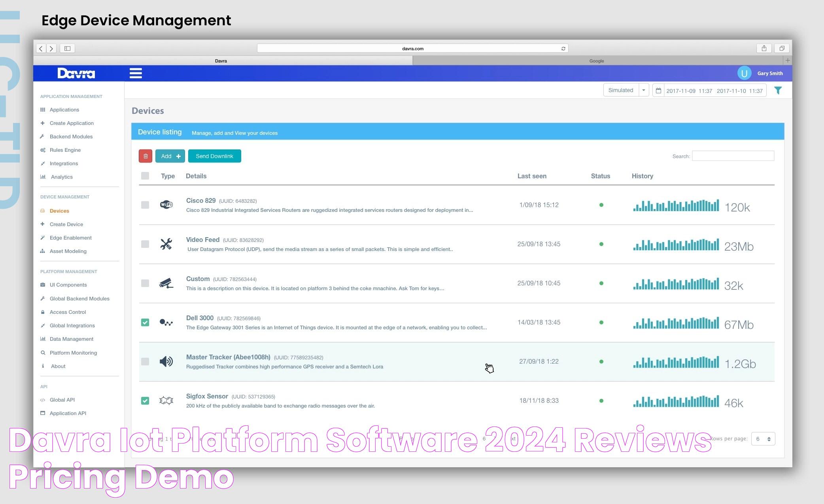This screenshot has height=504, width=824.
Task: Click the type icon for Sigfox Sensor
Action: click(x=166, y=400)
